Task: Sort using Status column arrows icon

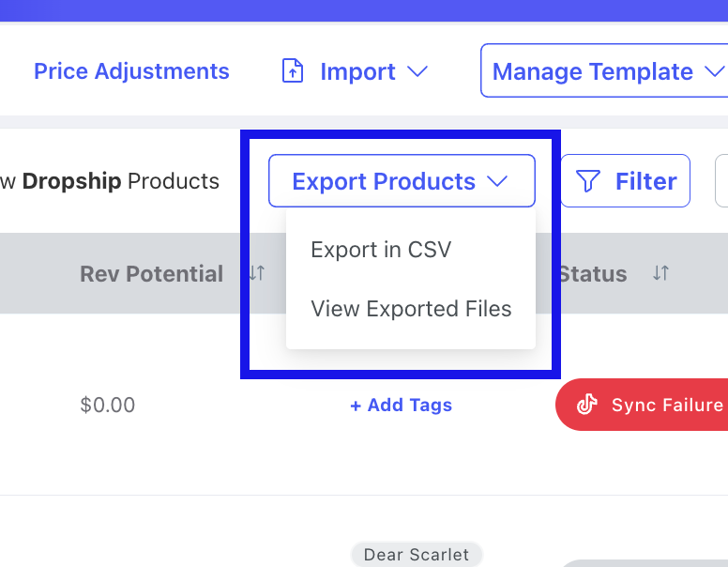Action: (660, 273)
